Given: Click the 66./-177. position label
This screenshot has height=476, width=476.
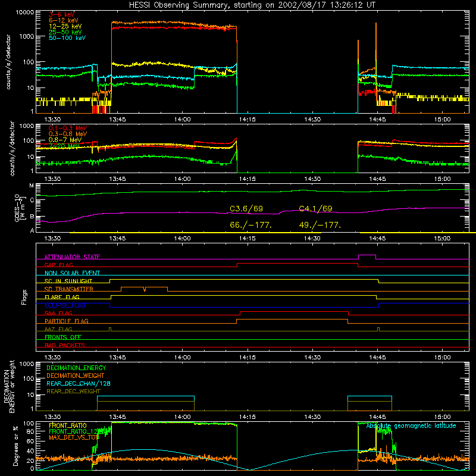Looking at the screenshot, I should point(250,226).
